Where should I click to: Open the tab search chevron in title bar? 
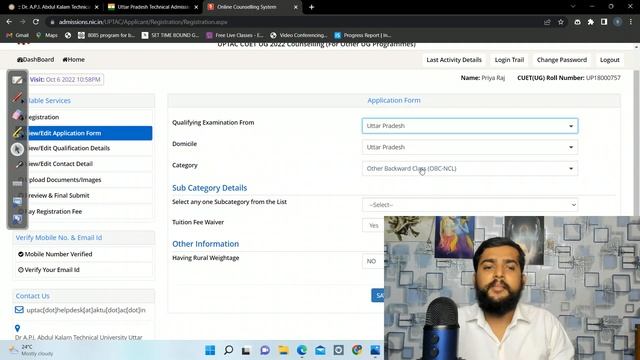pyautogui.click(x=573, y=7)
